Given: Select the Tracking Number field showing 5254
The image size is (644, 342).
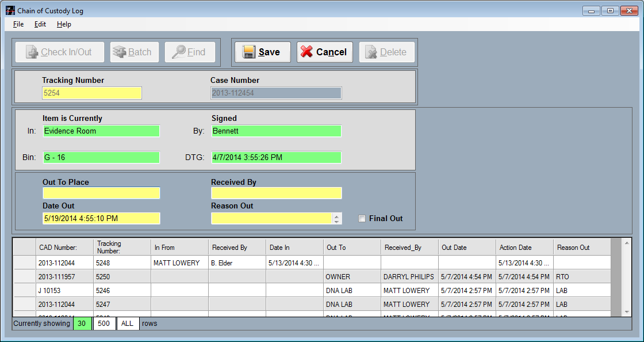Looking at the screenshot, I should [x=91, y=93].
